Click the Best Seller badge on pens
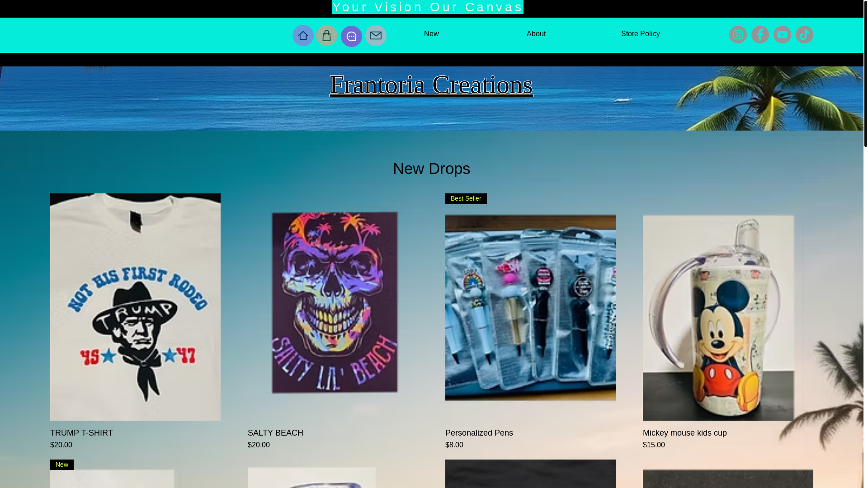This screenshot has width=868, height=488. tap(466, 199)
